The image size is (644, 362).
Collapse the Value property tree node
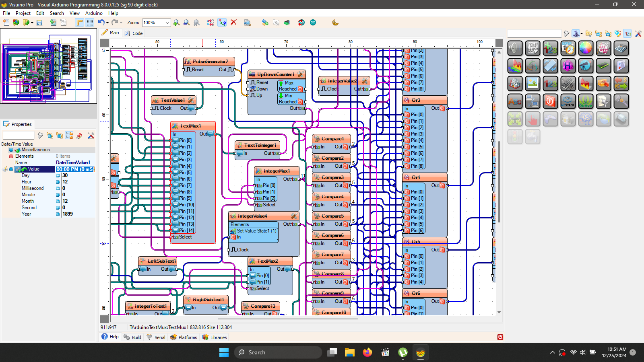coord(11,169)
